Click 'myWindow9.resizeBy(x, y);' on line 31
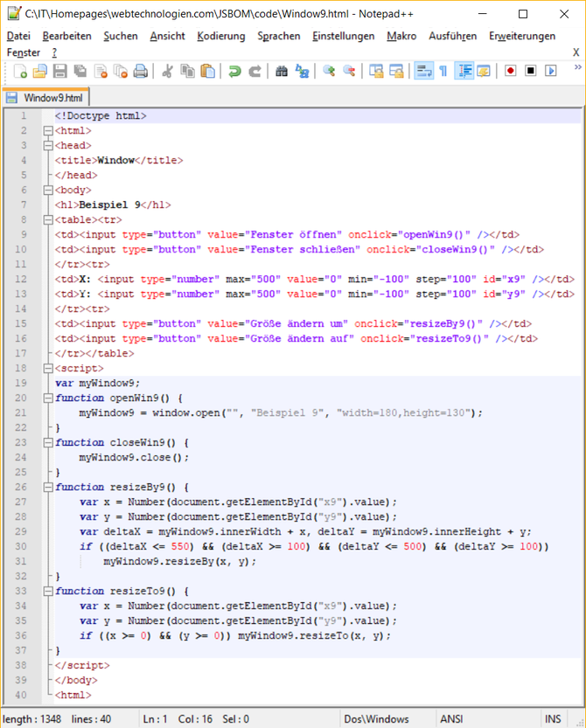Viewport: 586px width, 728px height. (x=179, y=561)
